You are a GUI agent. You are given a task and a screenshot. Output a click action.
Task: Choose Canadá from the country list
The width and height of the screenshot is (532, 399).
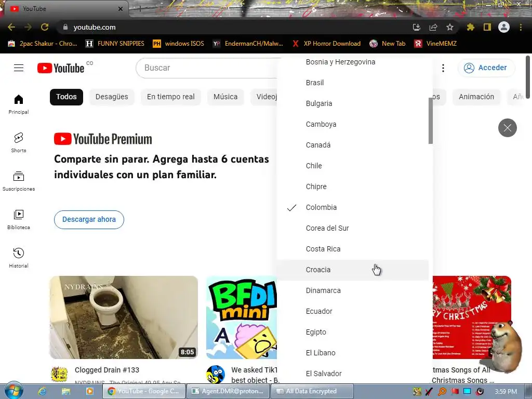(353, 145)
